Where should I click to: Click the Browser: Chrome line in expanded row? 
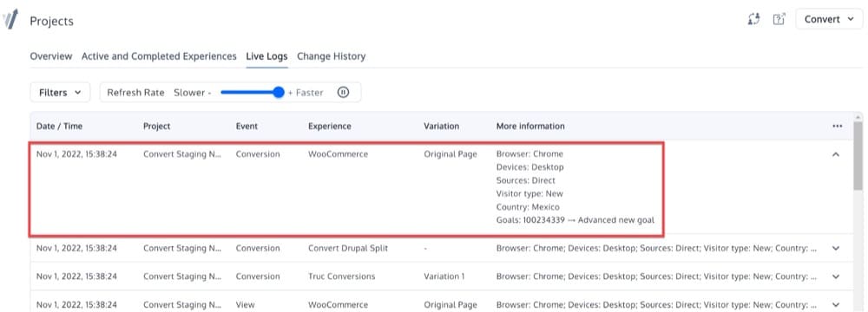(x=529, y=154)
